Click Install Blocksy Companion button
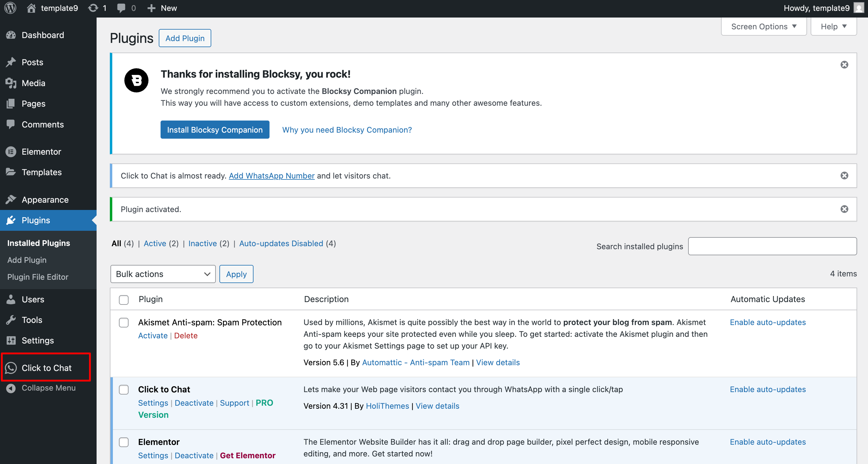This screenshot has height=464, width=868. [x=215, y=130]
